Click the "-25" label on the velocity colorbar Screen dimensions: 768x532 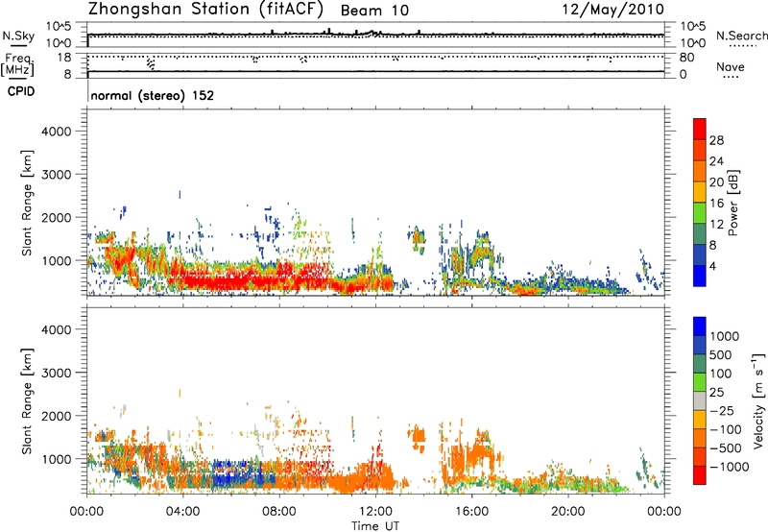(722, 411)
